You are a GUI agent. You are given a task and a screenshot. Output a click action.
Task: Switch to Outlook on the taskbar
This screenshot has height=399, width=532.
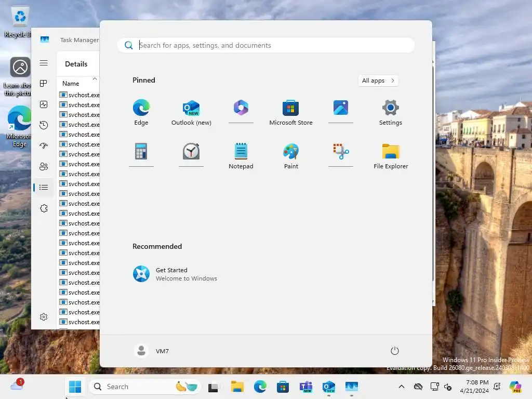tap(329, 387)
